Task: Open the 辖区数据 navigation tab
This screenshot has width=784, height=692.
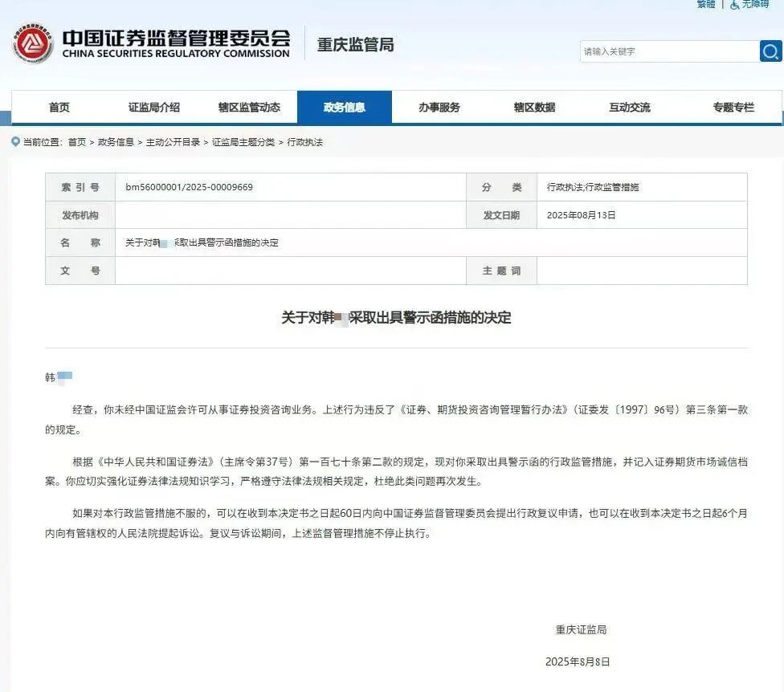Action: [534, 108]
